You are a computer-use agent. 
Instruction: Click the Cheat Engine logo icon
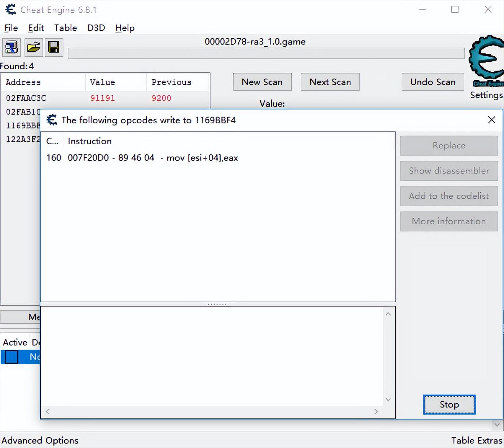486,61
